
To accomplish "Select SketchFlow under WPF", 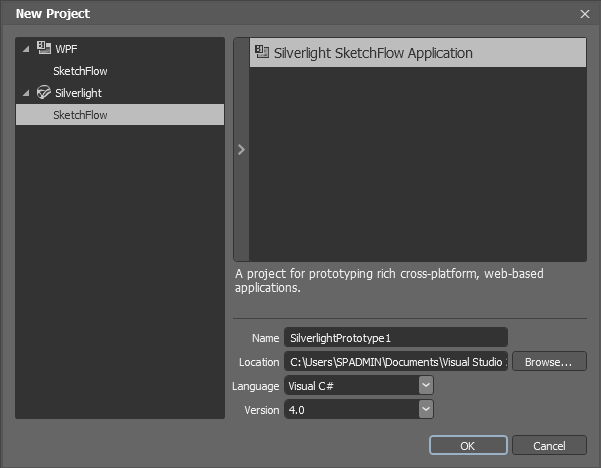I will click(x=80, y=71).
